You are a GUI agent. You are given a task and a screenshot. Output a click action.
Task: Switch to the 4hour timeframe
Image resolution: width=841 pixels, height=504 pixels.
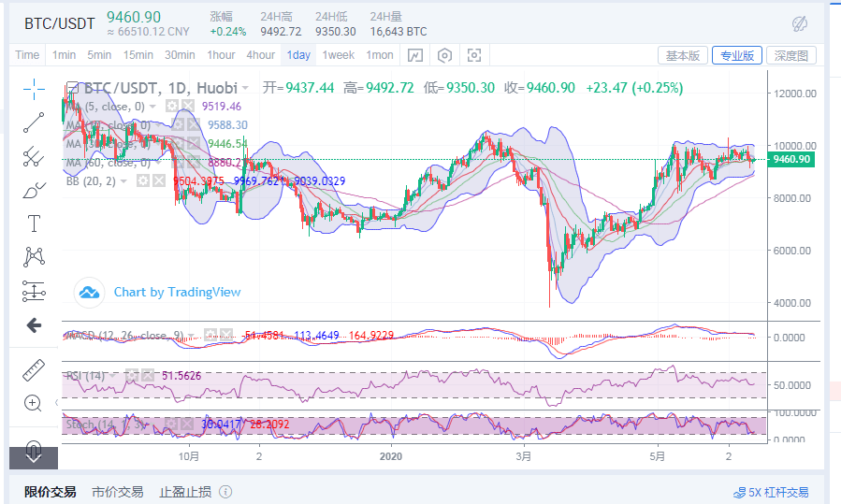(261, 55)
